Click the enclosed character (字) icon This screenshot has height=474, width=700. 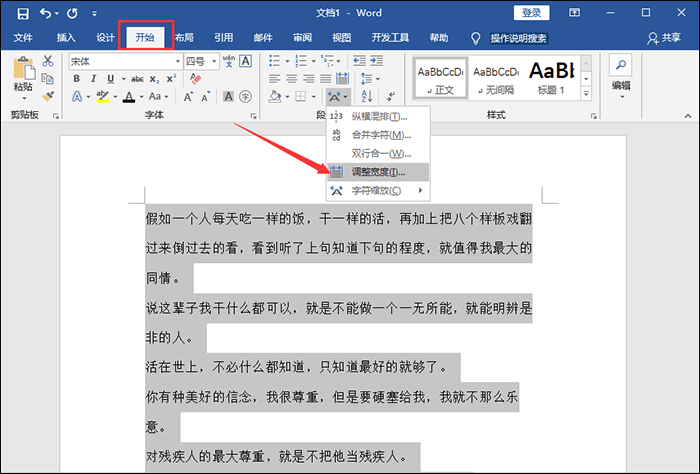pos(246,96)
